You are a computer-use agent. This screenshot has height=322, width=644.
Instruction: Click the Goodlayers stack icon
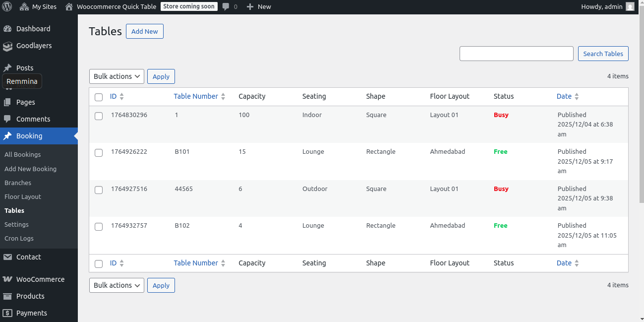(x=7, y=46)
